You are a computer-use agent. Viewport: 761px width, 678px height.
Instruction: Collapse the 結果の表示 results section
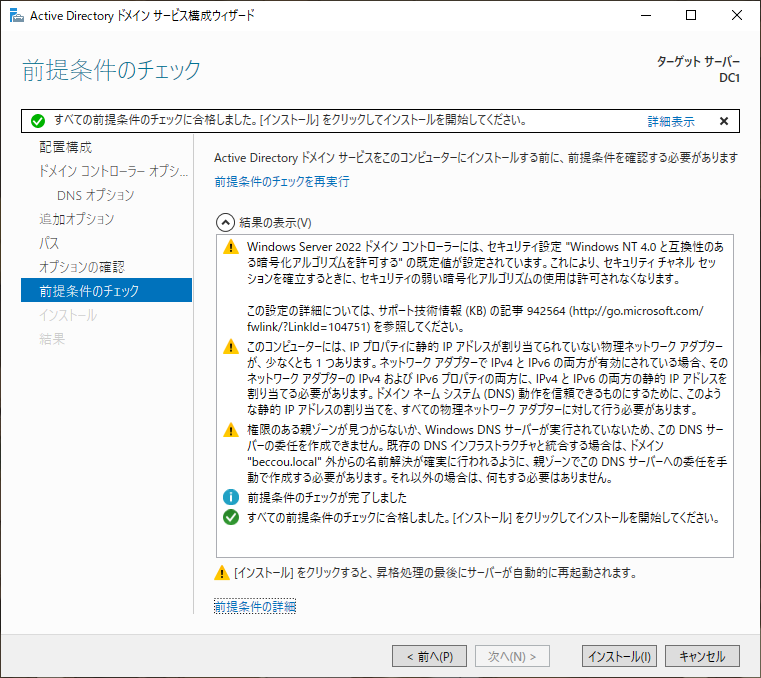click(226, 222)
